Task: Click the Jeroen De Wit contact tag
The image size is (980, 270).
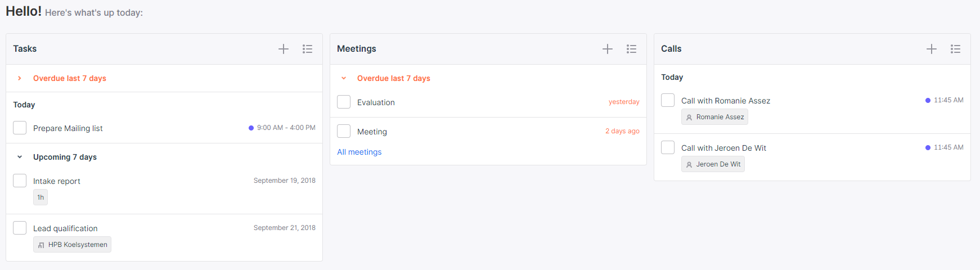Action: pyautogui.click(x=713, y=164)
